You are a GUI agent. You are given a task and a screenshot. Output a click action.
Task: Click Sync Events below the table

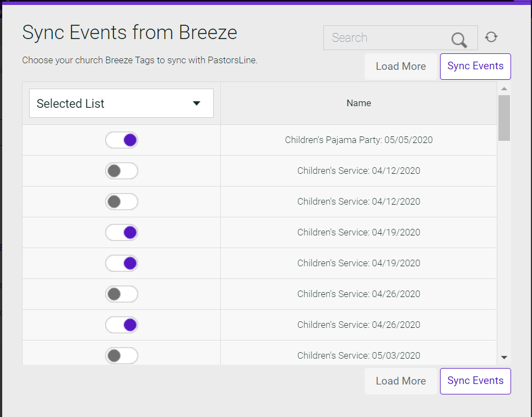(475, 381)
